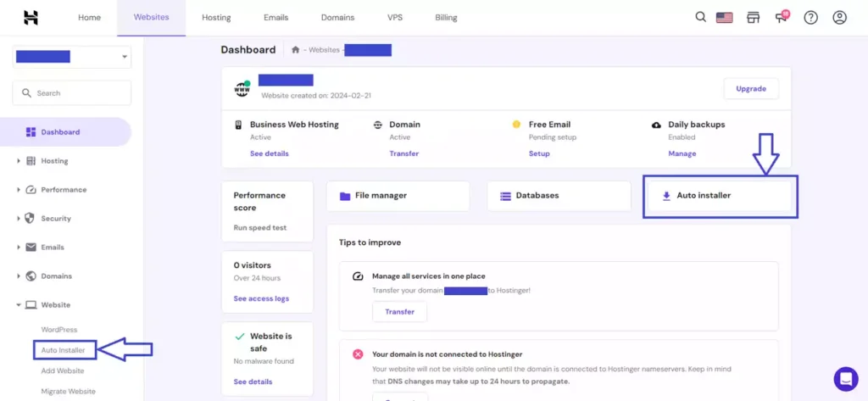Click the home icon in breadcrumb
Viewport: 868px width, 401px height.
(x=296, y=50)
